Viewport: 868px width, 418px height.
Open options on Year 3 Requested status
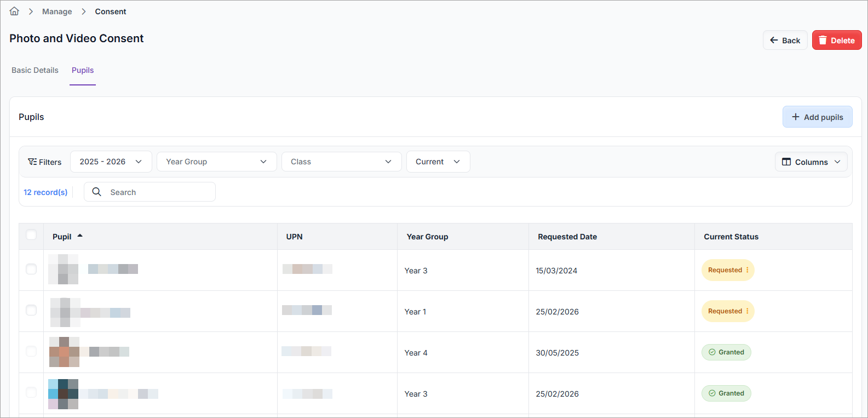click(x=748, y=270)
